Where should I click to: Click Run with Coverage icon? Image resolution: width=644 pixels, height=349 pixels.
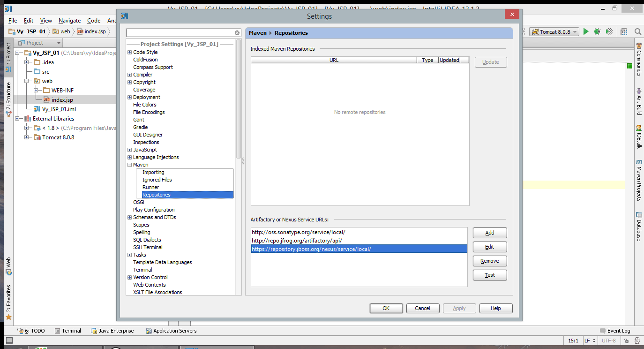[609, 31]
